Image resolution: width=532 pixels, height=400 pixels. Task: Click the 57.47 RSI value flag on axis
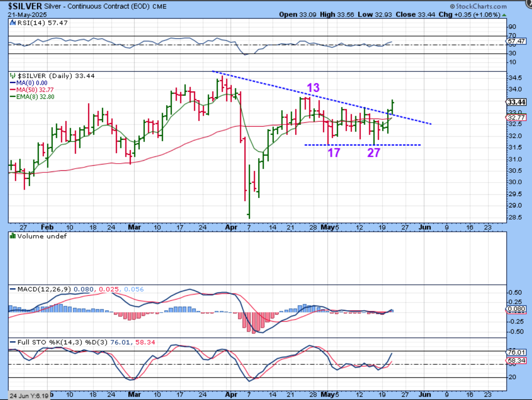coord(516,41)
